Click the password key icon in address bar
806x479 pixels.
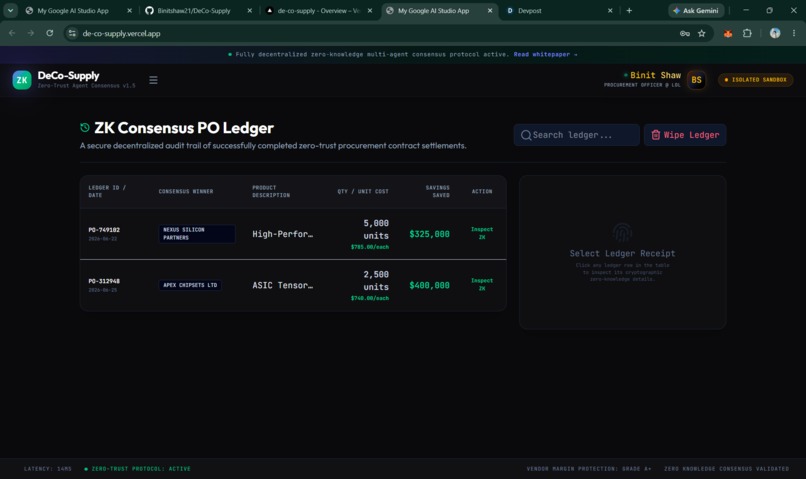685,33
